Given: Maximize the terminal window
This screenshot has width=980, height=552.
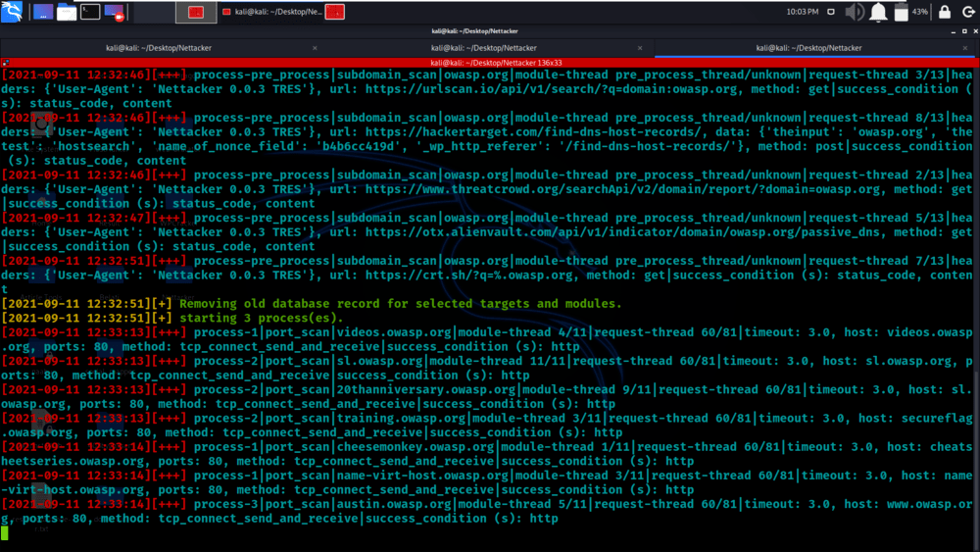Looking at the screenshot, I should (x=964, y=30).
